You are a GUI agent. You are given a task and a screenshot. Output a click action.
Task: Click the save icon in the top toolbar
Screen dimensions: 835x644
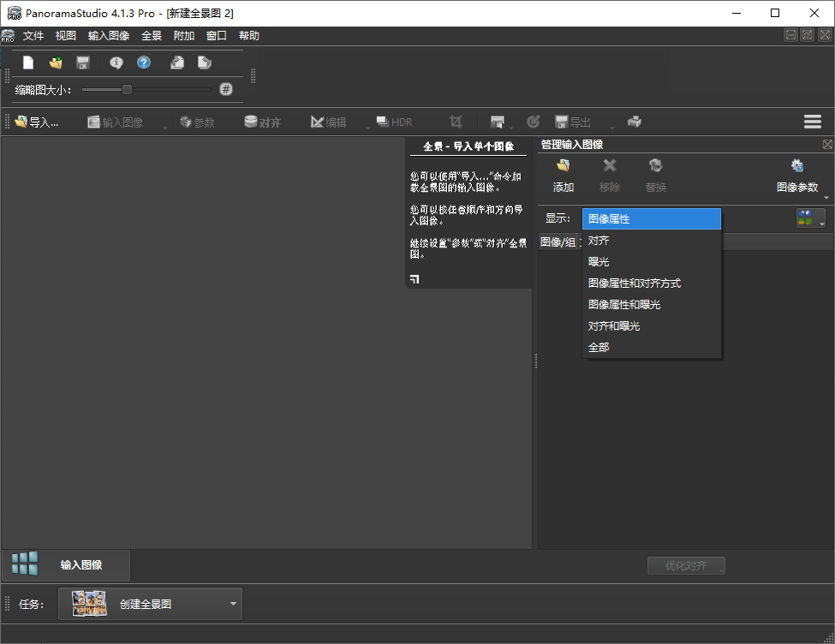point(81,62)
